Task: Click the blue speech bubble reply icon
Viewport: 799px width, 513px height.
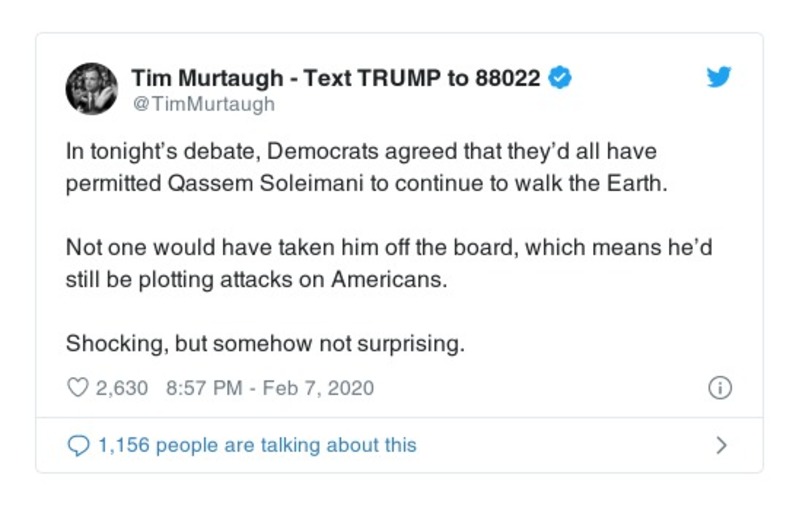Action: [77, 445]
